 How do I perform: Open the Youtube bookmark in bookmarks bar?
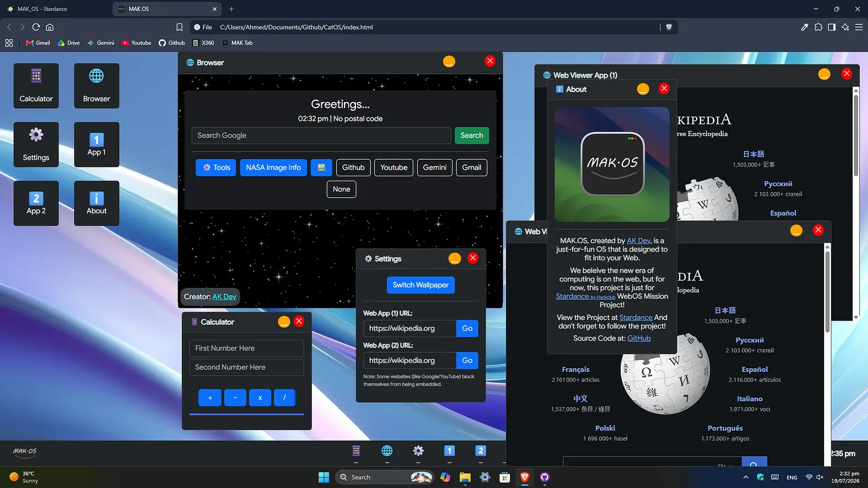[x=137, y=43]
